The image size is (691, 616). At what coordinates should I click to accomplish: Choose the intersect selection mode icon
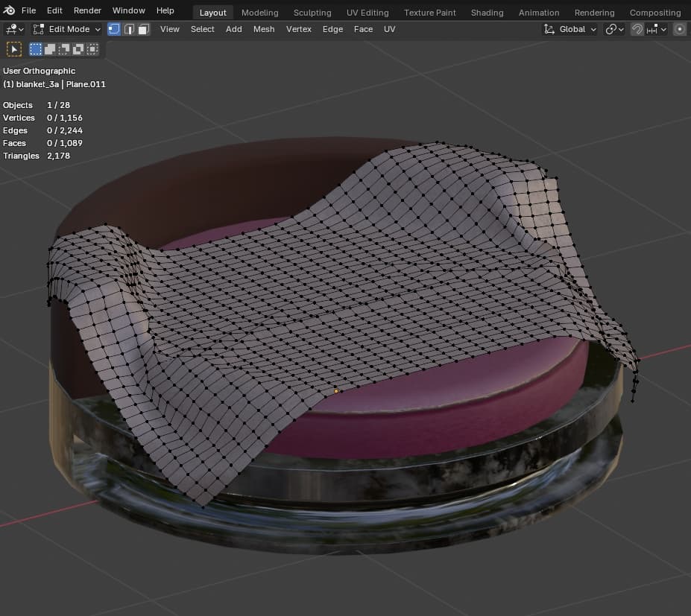tap(92, 49)
